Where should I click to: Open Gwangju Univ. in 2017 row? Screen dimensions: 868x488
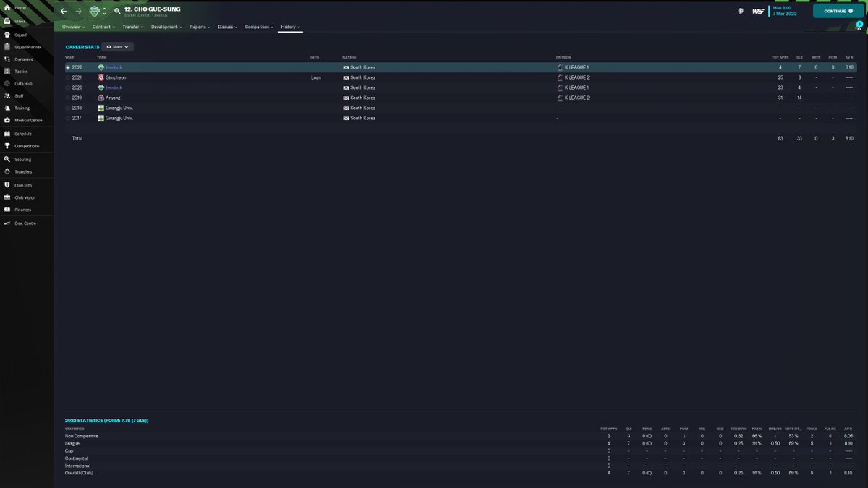click(x=119, y=118)
